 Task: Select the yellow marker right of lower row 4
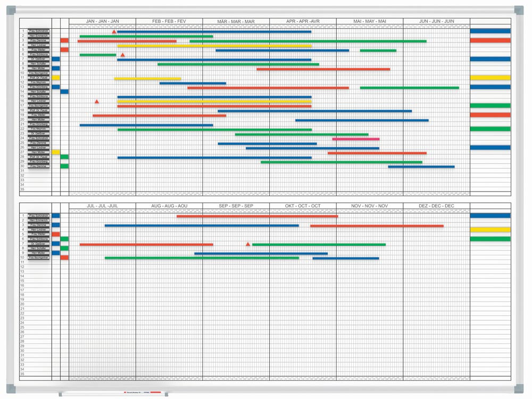490,230
